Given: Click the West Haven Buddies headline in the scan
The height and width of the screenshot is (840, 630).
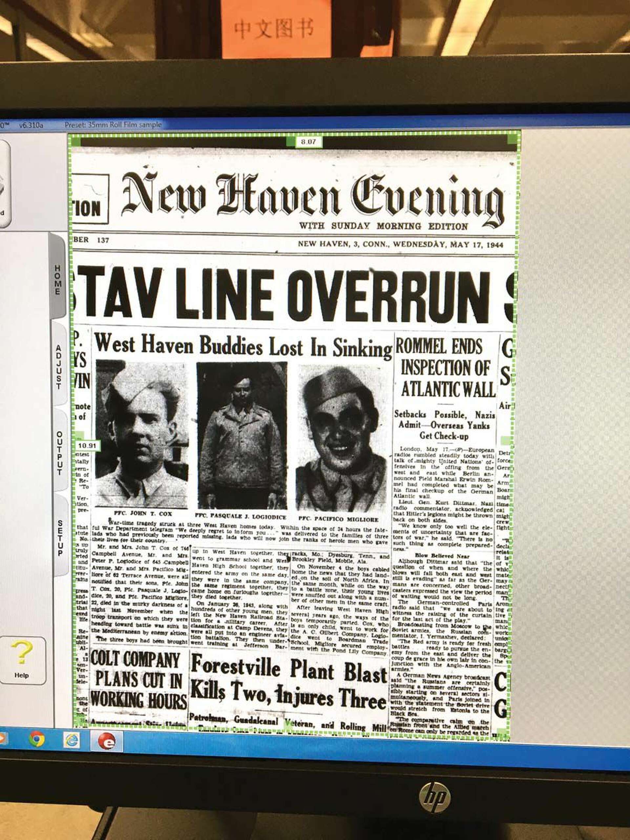Looking at the screenshot, I should pos(243,345).
